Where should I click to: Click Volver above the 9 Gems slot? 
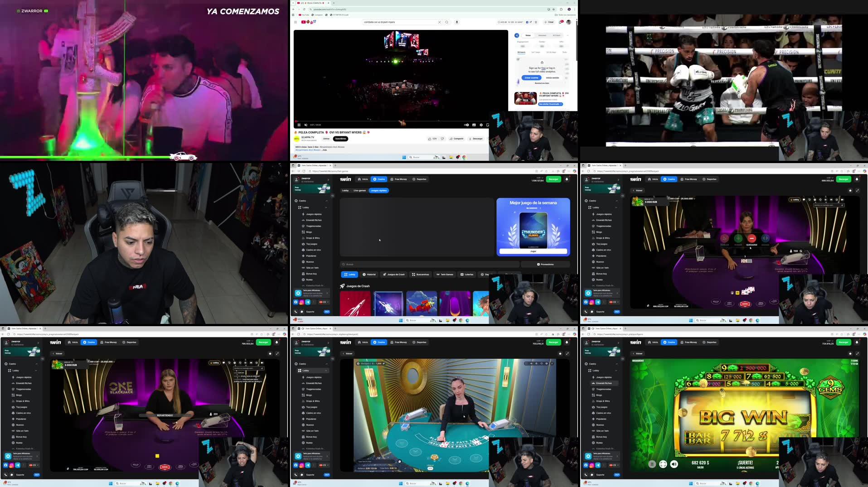pos(638,354)
